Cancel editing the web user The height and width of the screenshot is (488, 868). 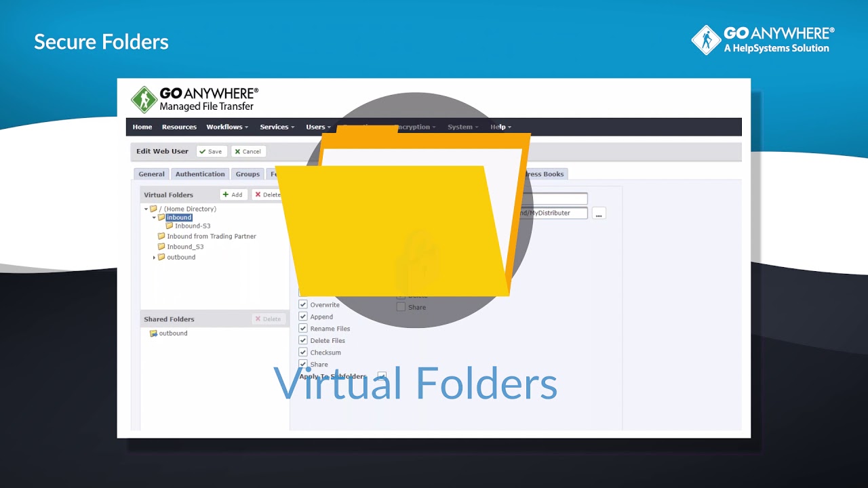(248, 152)
